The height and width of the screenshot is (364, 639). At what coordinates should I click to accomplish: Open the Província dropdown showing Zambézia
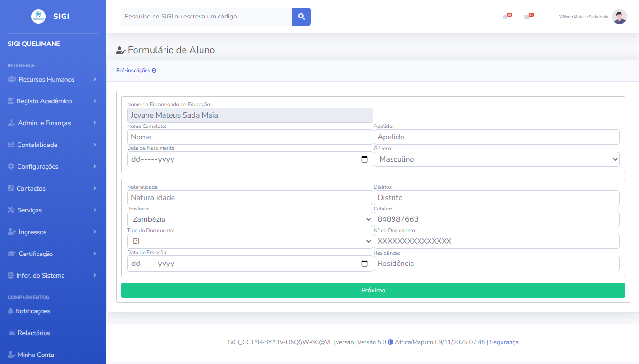[250, 219]
